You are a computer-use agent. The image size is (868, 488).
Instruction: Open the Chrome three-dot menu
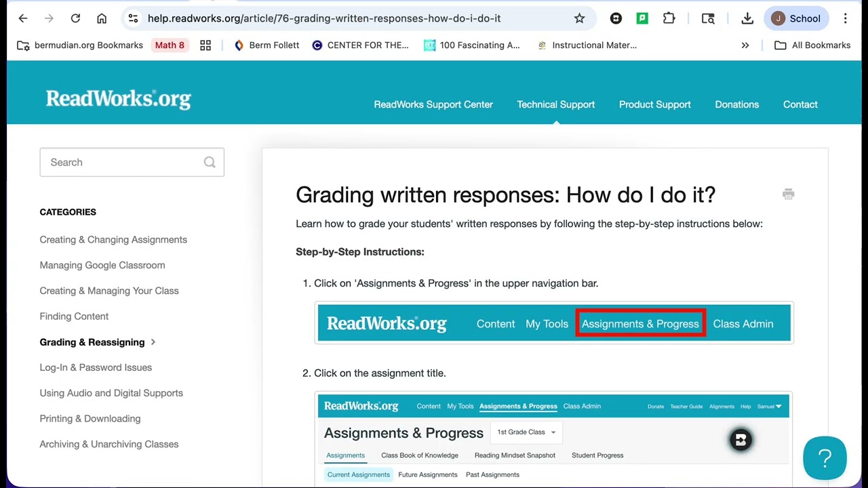(x=846, y=18)
